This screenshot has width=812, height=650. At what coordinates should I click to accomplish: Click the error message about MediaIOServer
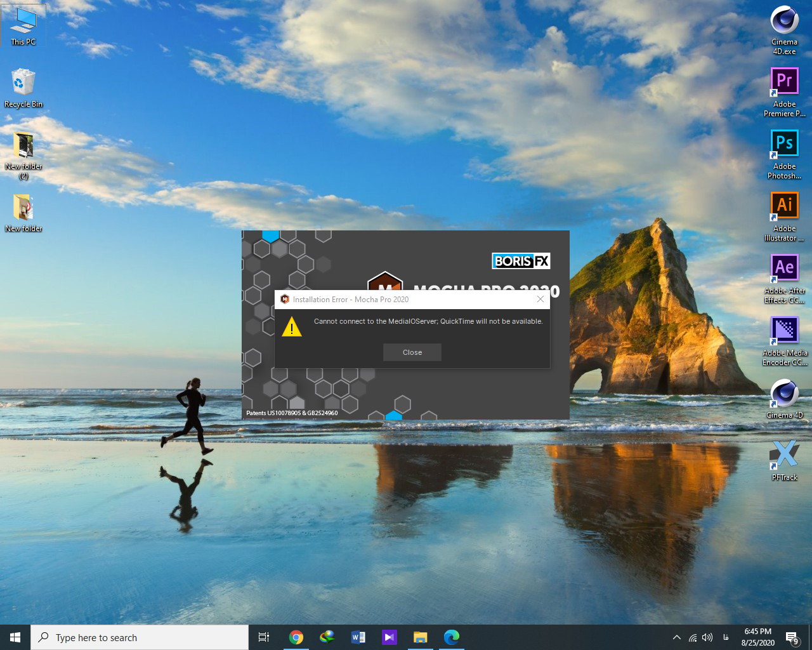(x=428, y=321)
